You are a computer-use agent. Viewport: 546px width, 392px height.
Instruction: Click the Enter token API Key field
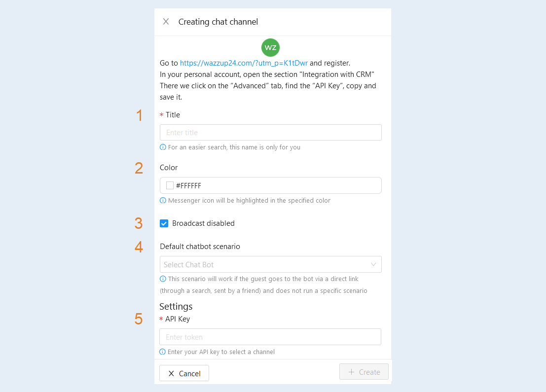pyautogui.click(x=270, y=337)
